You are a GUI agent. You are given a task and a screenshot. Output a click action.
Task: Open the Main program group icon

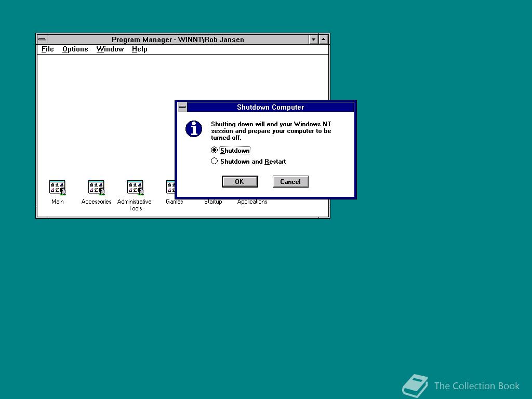(x=57, y=188)
